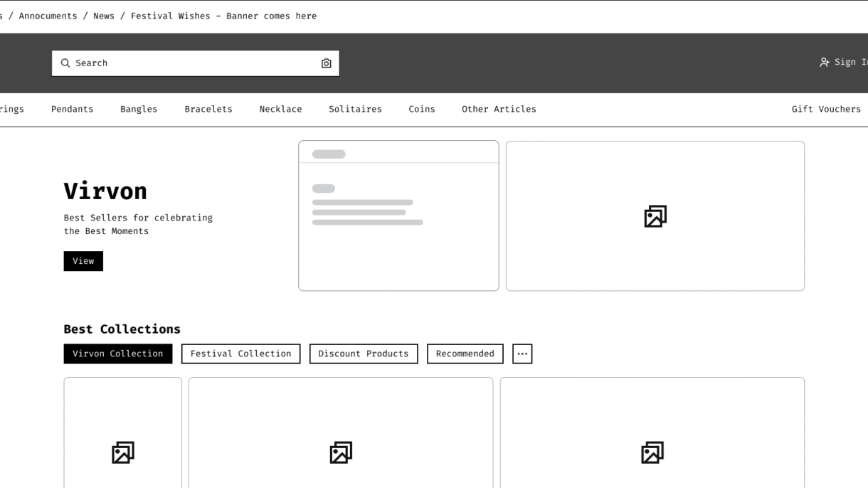
Task: Click inside the Search input field
Action: 192,63
